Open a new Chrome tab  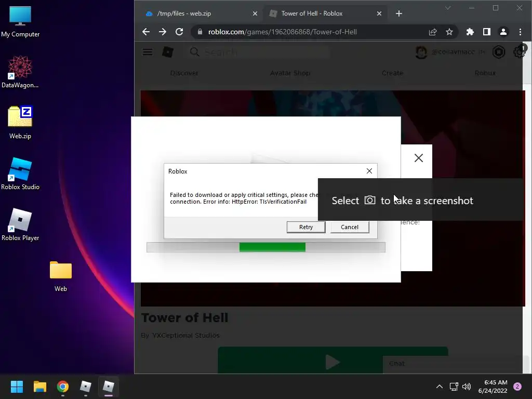(399, 14)
